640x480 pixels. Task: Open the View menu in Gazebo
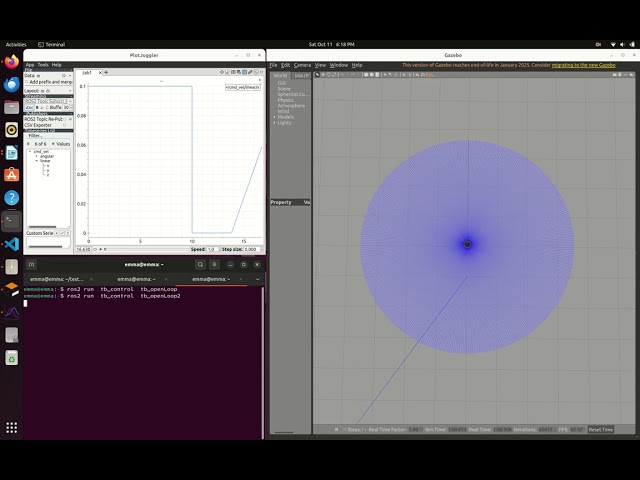[320, 65]
